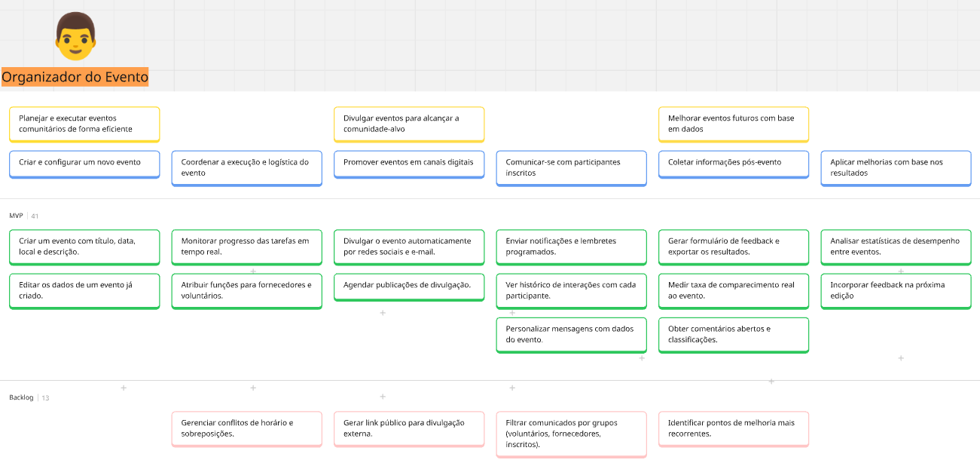This screenshot has height=466, width=980.
Task: Select blue card Criar e configurar um novo evento
Action: point(84,163)
